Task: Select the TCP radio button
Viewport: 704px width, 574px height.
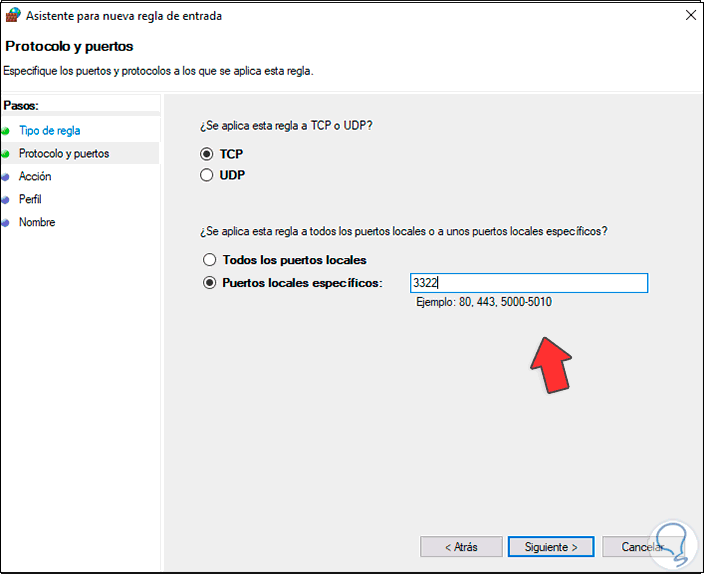Action: tap(207, 154)
